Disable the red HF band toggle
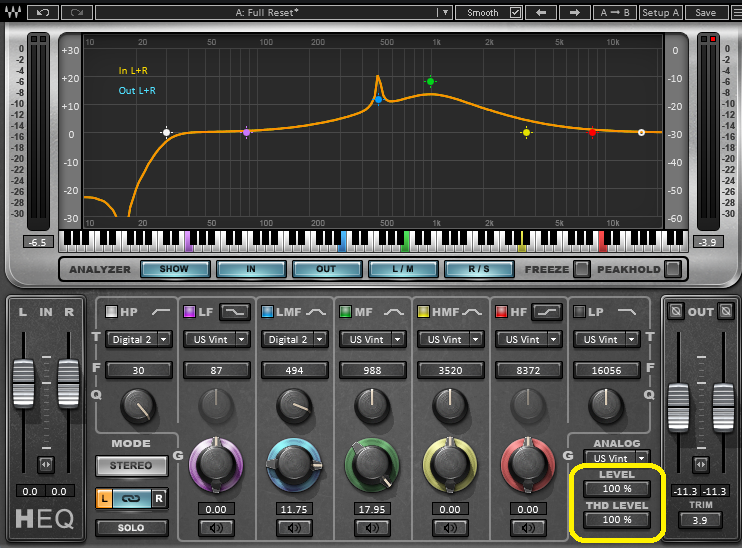 [x=501, y=312]
